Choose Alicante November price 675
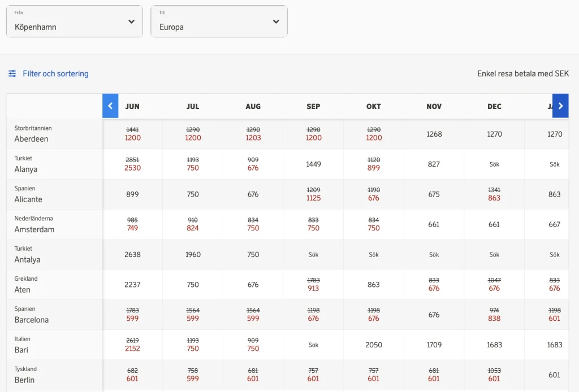 point(434,194)
